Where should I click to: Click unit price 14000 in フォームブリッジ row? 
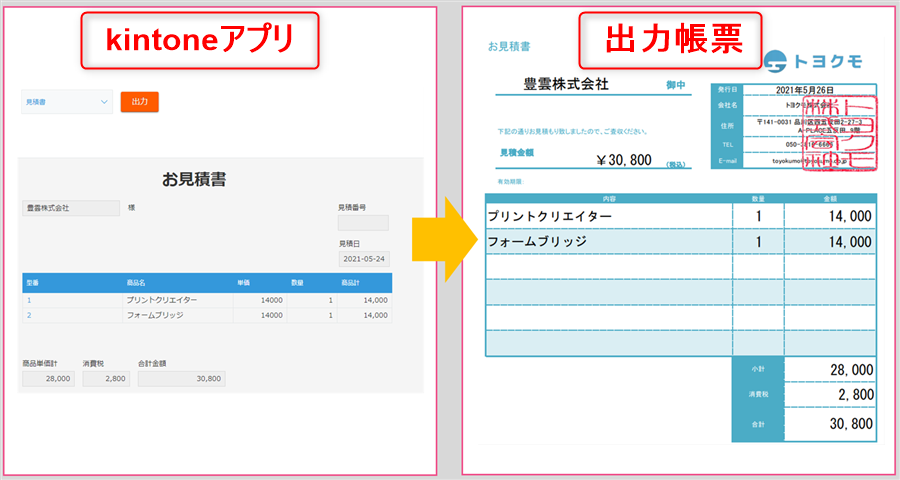[260, 315]
